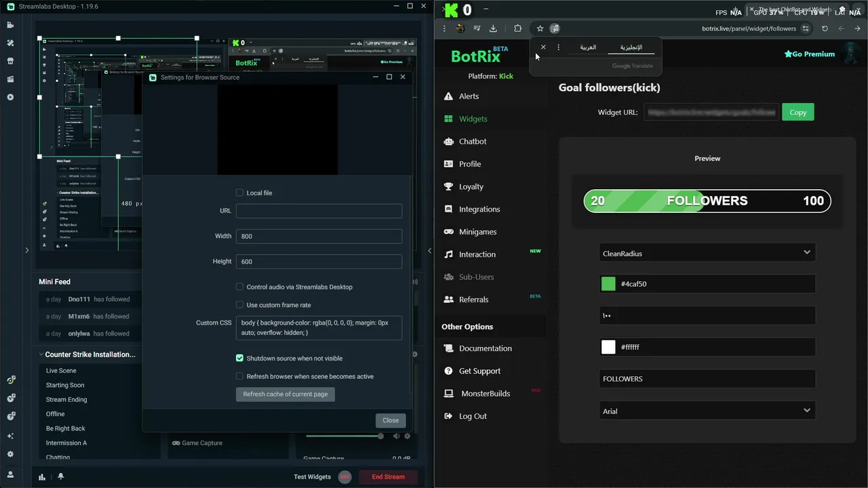This screenshot has width=868, height=488.
Task: Enable Use custom frame rate
Action: [x=239, y=305]
